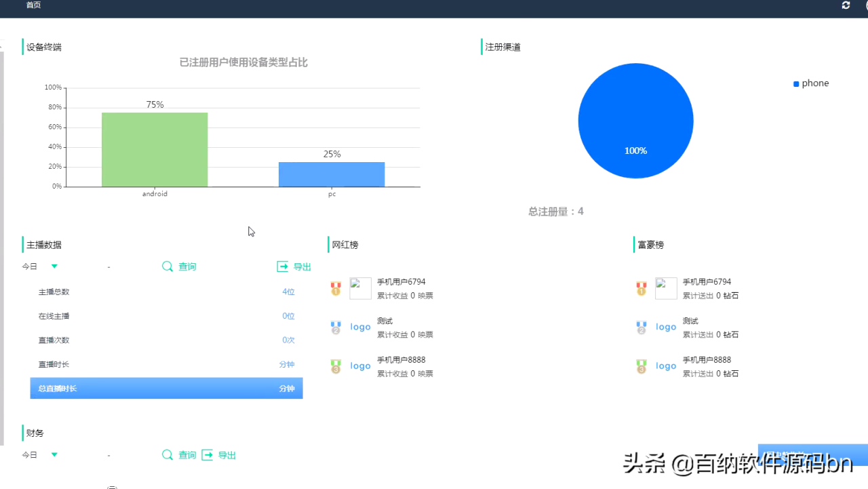Screen dimensions: 868x489
Task: Click 手机用户6794 avatar in 富豪榜
Action: (x=666, y=288)
